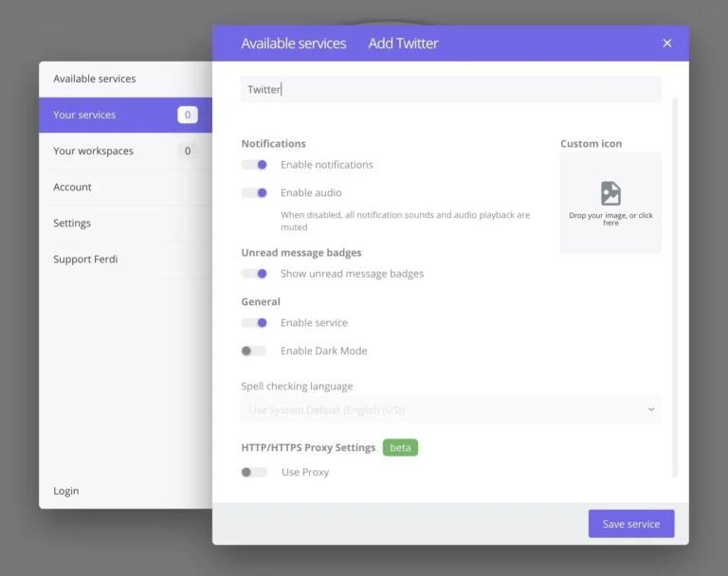728x576 pixels.
Task: Click the Your services count badge
Action: coord(188,116)
